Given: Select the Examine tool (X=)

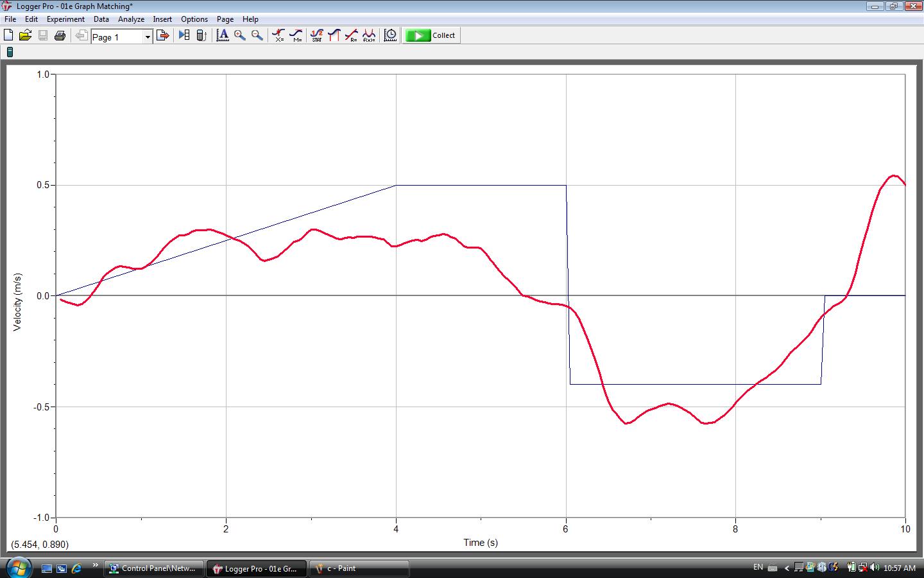Looking at the screenshot, I should click(x=278, y=35).
